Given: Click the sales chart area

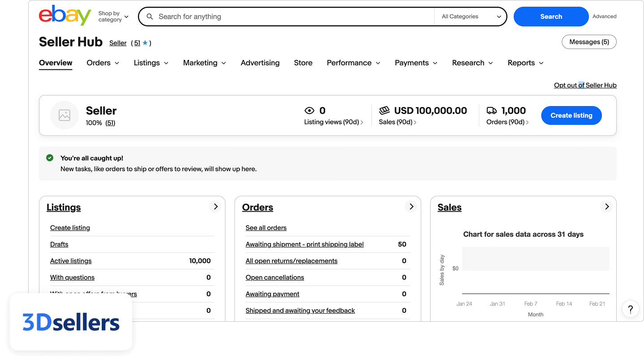Looking at the screenshot, I should point(536,270).
